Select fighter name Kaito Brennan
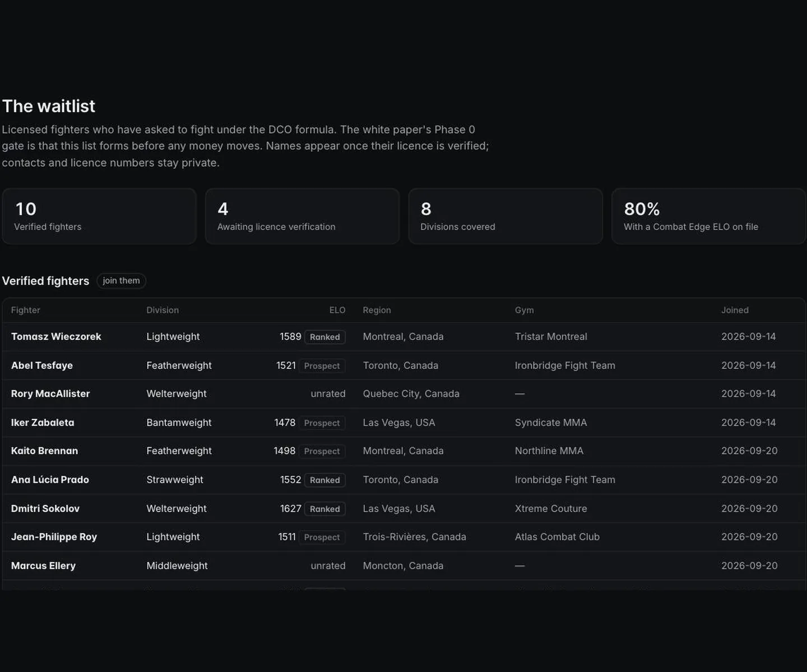This screenshot has width=807, height=672. pyautogui.click(x=44, y=451)
